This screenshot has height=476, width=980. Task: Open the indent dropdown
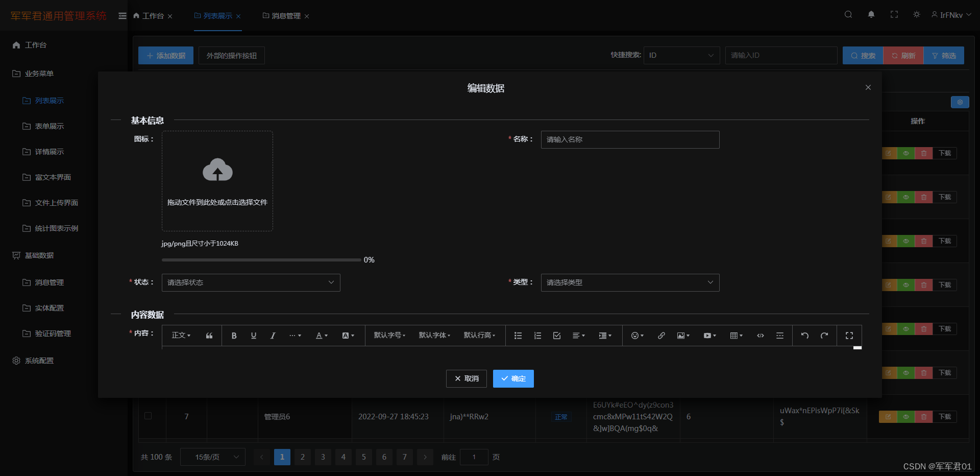[x=605, y=336]
